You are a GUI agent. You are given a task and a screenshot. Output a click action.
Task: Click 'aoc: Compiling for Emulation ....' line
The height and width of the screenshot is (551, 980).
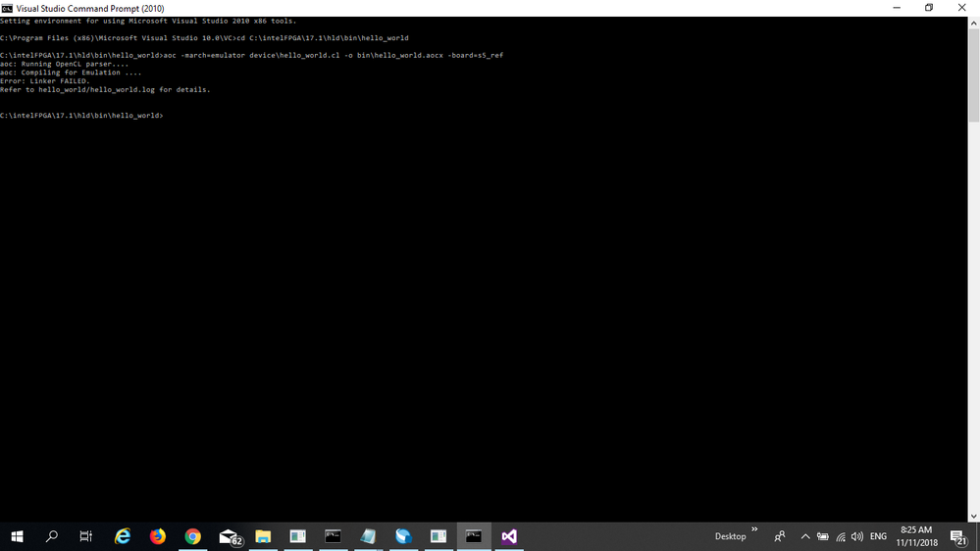(71, 73)
